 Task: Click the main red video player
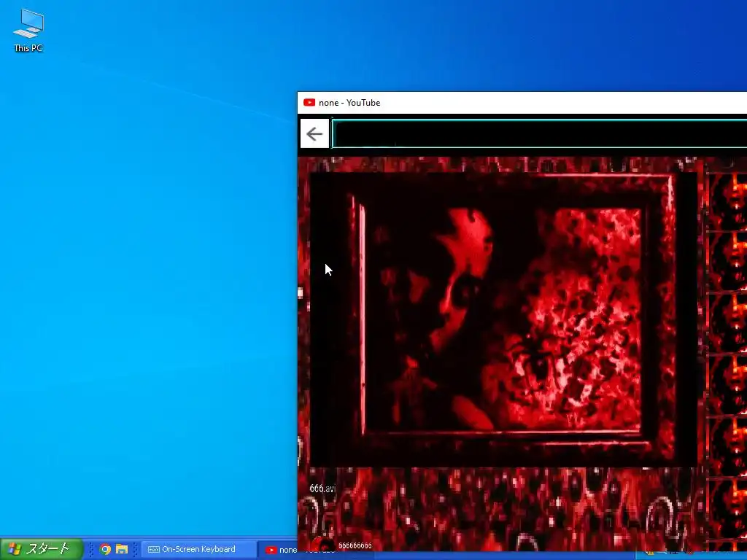[x=503, y=319]
